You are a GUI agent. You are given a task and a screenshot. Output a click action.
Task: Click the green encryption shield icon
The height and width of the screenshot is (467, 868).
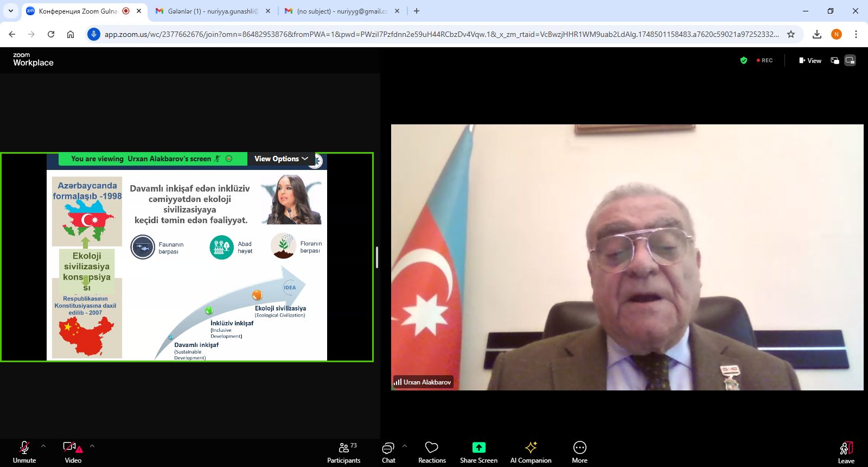tap(744, 60)
